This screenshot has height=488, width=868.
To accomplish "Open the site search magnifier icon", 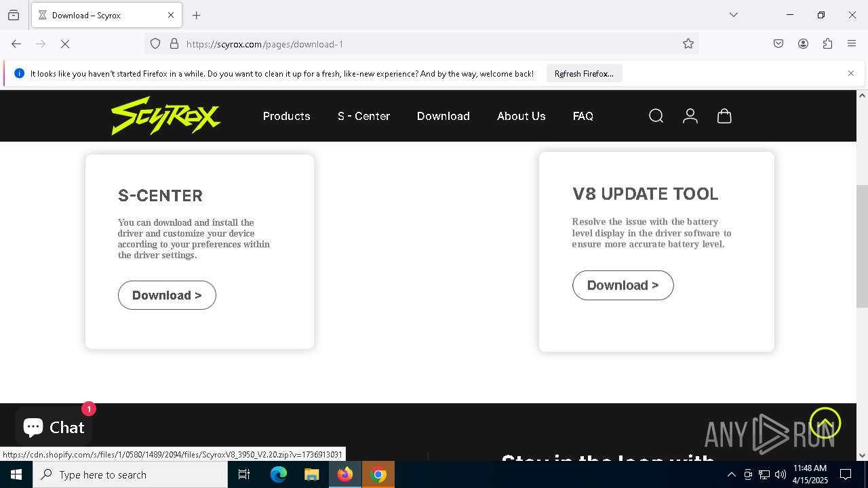I will click(x=656, y=117).
